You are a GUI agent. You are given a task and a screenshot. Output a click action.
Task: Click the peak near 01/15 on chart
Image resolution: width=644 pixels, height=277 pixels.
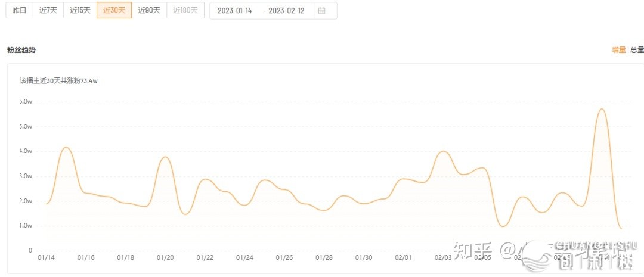pyautogui.click(x=66, y=147)
